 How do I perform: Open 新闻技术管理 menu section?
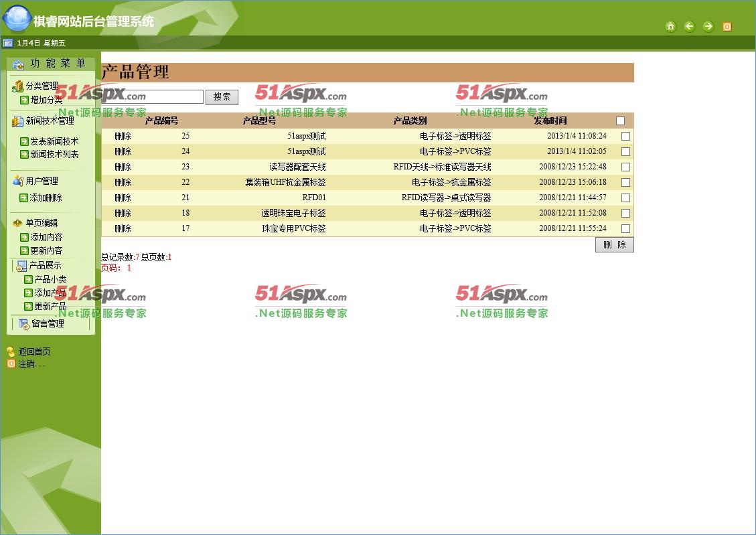click(50, 121)
